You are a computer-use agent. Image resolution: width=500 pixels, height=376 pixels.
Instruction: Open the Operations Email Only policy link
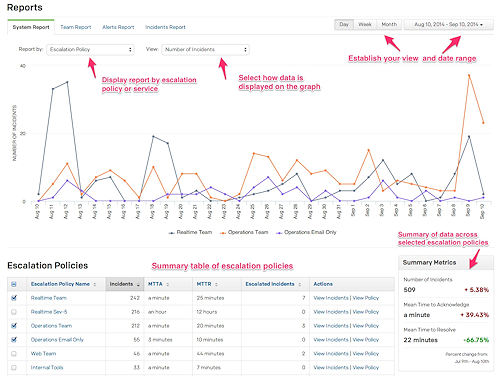(x=57, y=340)
